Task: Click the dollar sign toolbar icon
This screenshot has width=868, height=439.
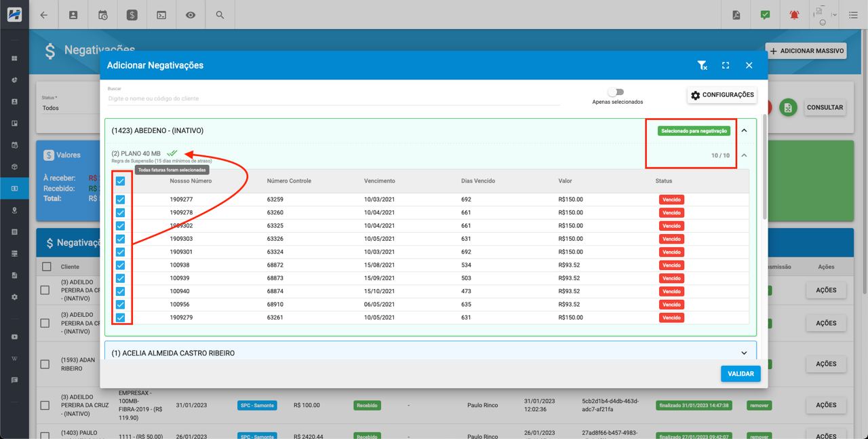Action: point(132,15)
